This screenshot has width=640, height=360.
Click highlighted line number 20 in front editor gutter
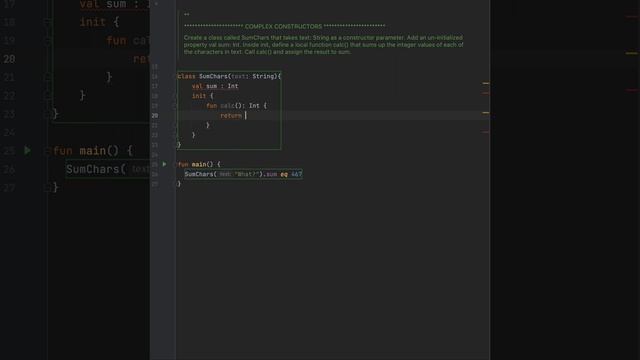pos(155,116)
